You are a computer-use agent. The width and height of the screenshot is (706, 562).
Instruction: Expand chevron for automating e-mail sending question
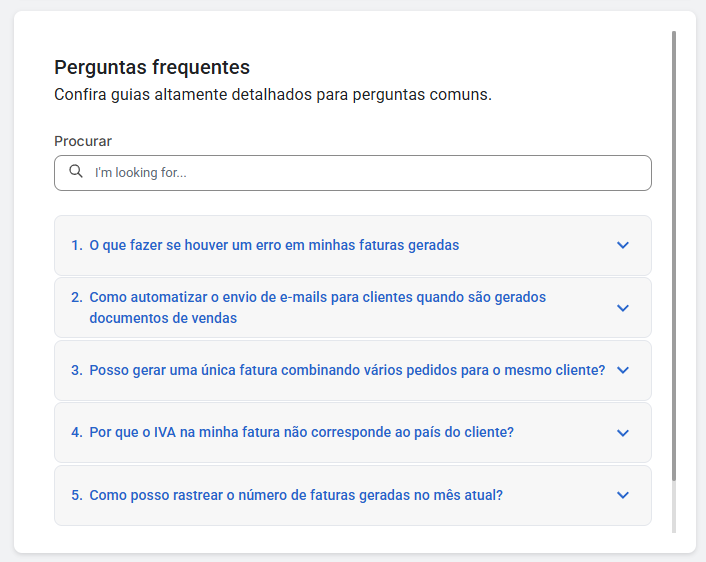pyautogui.click(x=623, y=308)
